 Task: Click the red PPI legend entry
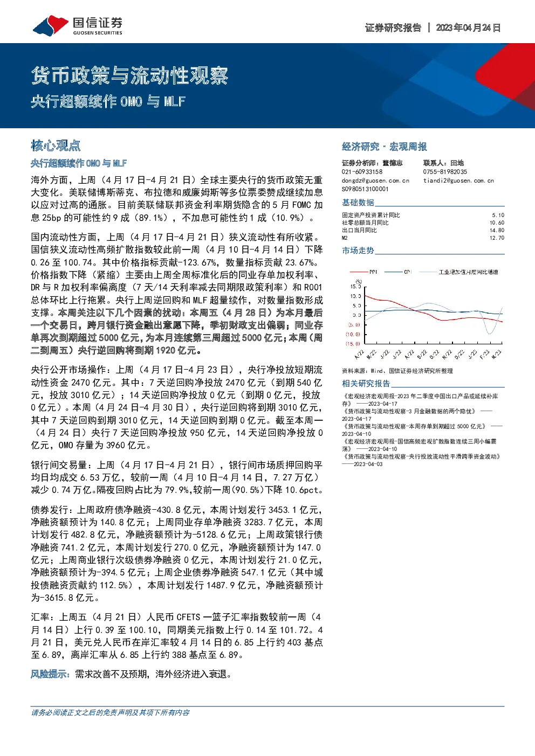363,272
